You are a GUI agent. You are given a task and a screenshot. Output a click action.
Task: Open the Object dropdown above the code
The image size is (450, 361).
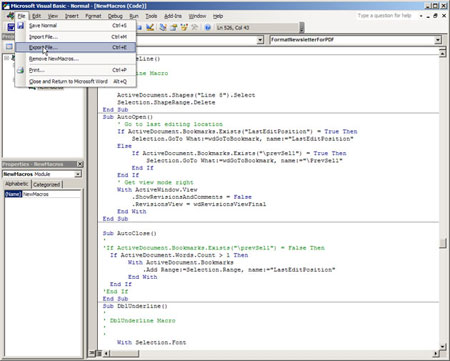click(x=260, y=40)
